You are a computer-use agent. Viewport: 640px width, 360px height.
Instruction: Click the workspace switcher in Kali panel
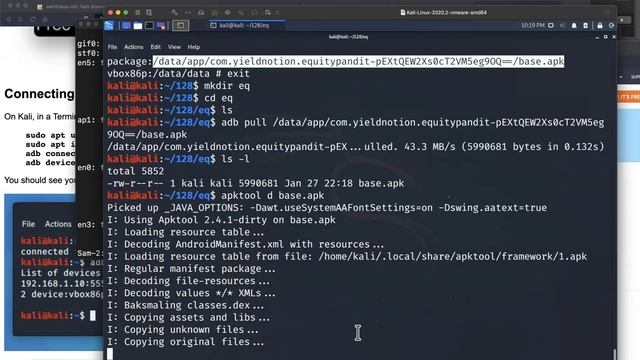pyautogui.click(x=180, y=25)
